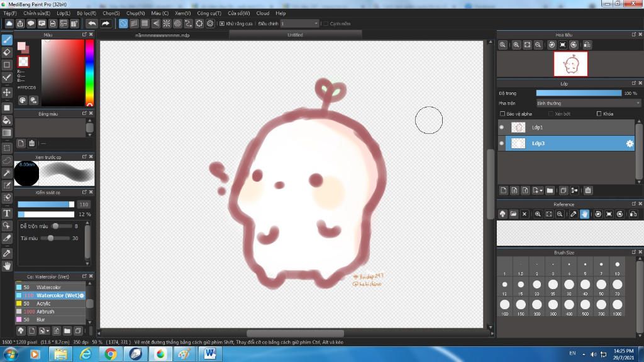644x362 pixels.
Task: Open Microsoft Word from the taskbar
Action: (210, 354)
